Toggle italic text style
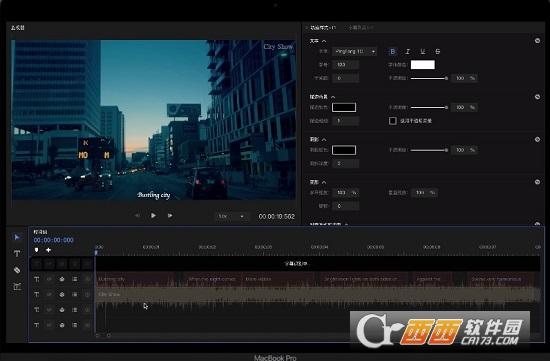Image resolution: width=550 pixels, height=361 pixels. pyautogui.click(x=408, y=52)
